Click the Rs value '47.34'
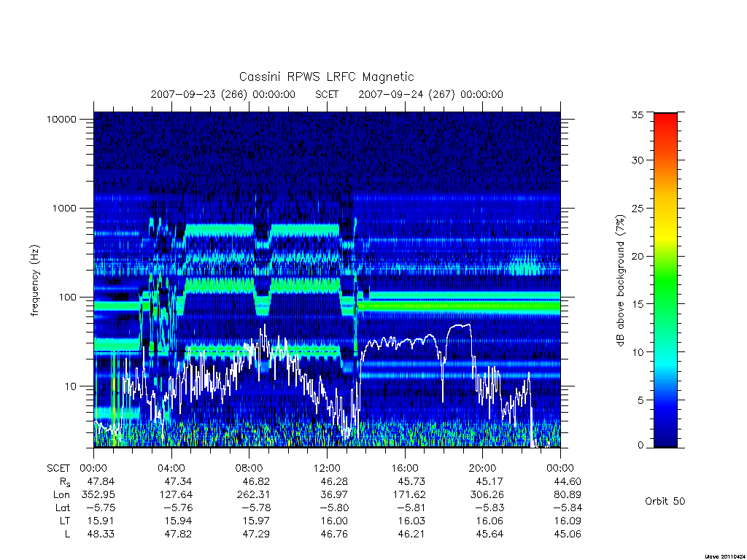The width and height of the screenshot is (747, 560). (x=178, y=481)
